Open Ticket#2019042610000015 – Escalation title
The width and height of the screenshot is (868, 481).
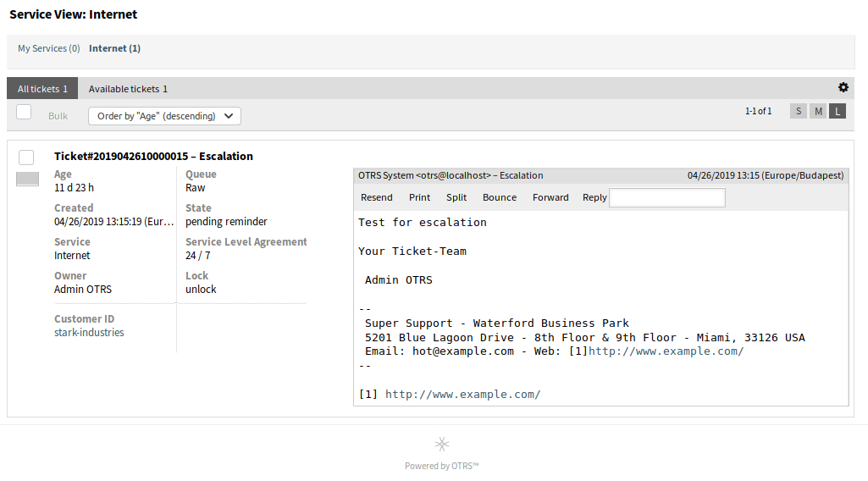tap(153, 156)
